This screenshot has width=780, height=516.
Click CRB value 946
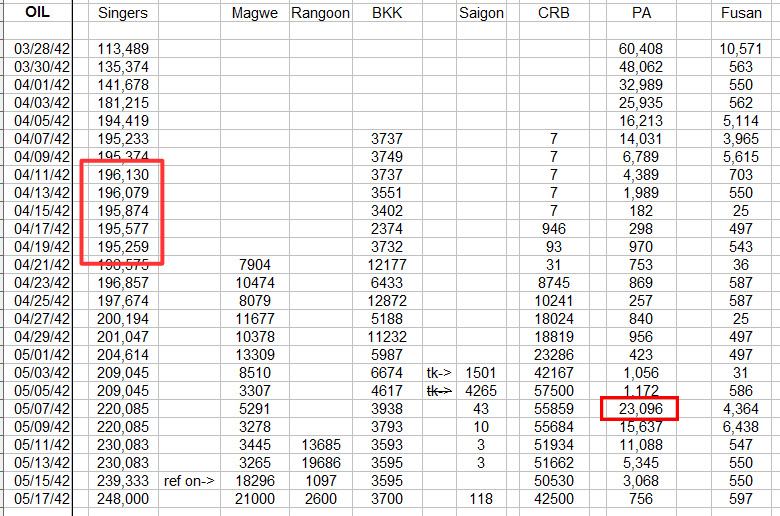click(x=554, y=229)
